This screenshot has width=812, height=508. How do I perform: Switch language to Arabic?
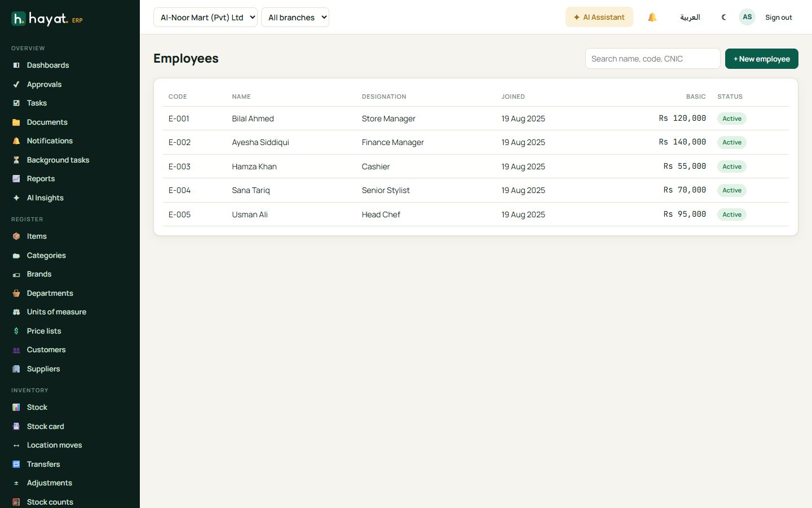point(690,17)
